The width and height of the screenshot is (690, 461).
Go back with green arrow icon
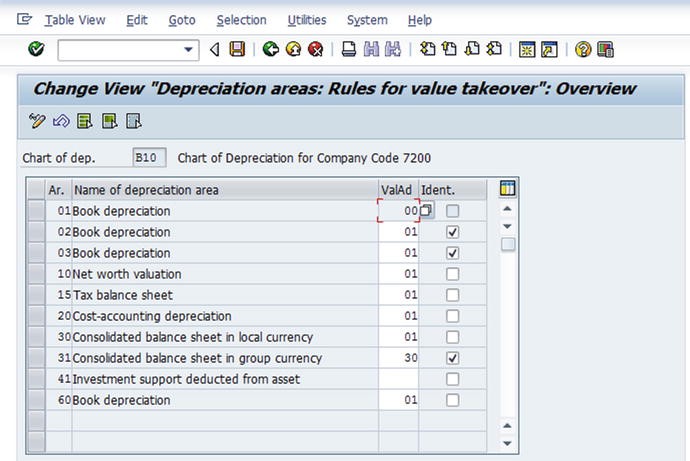271,49
